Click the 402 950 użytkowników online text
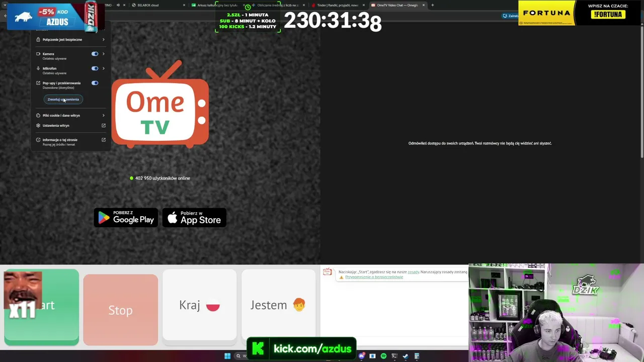Image resolution: width=644 pixels, height=362 pixels. pyautogui.click(x=163, y=178)
